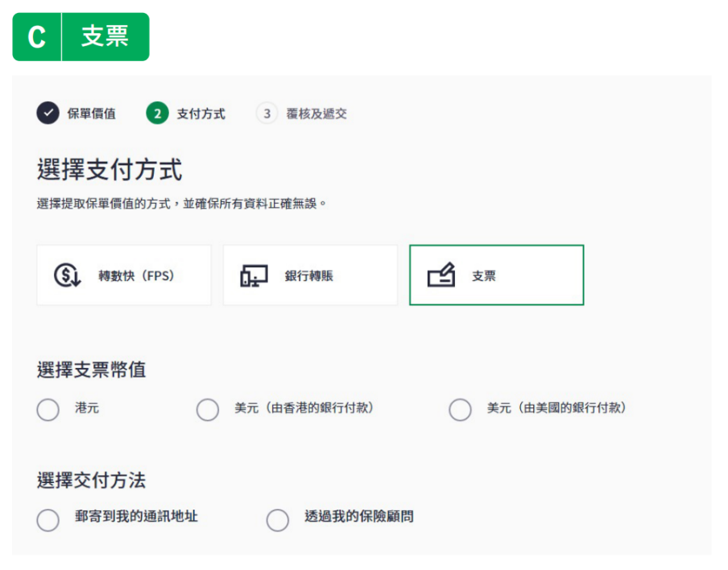Choose 銀行轉賬 payment method
Image resolution: width=728 pixels, height=570 pixels.
[310, 275]
